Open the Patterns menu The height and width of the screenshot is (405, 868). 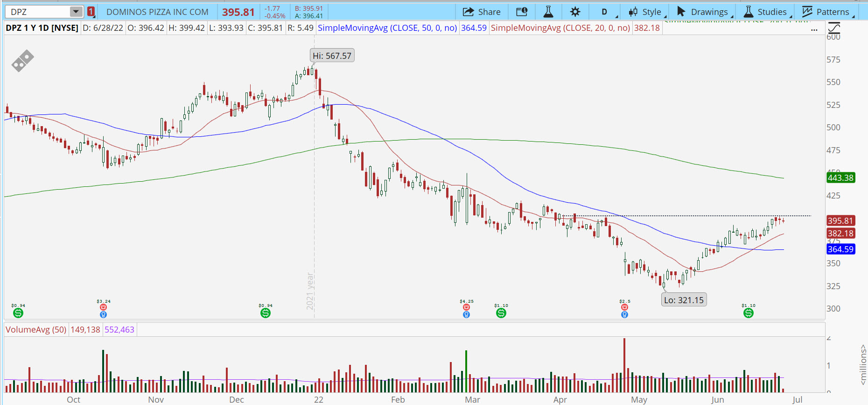pos(826,12)
